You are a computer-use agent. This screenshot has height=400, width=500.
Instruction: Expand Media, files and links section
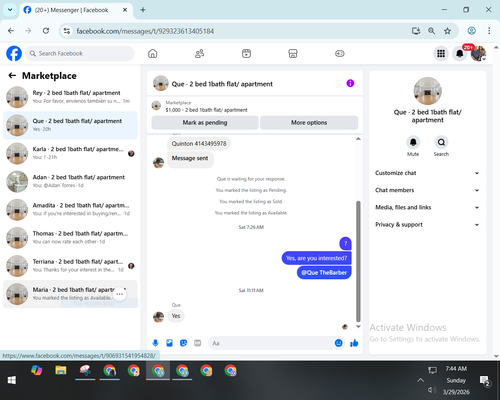click(x=427, y=207)
